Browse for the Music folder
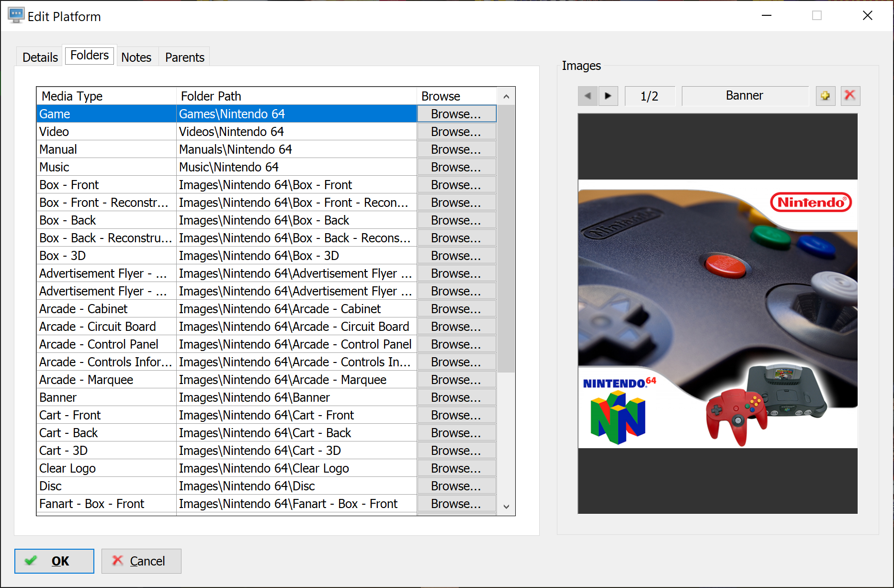 click(456, 167)
